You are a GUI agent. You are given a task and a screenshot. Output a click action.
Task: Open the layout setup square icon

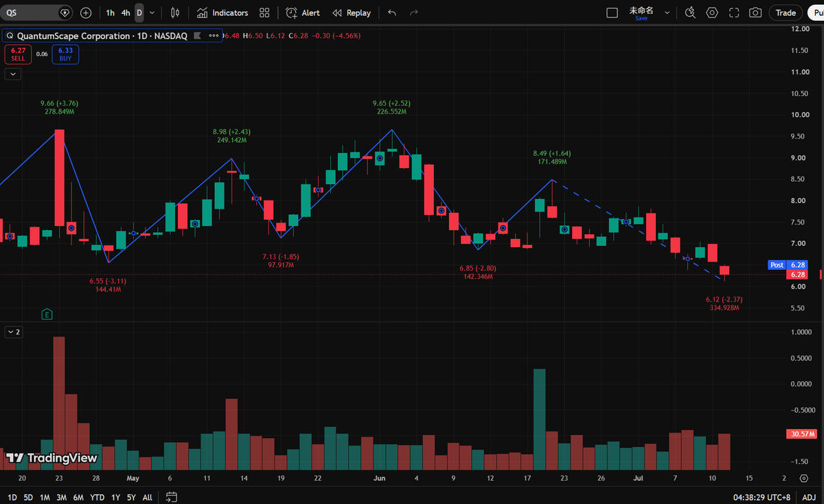pos(612,13)
